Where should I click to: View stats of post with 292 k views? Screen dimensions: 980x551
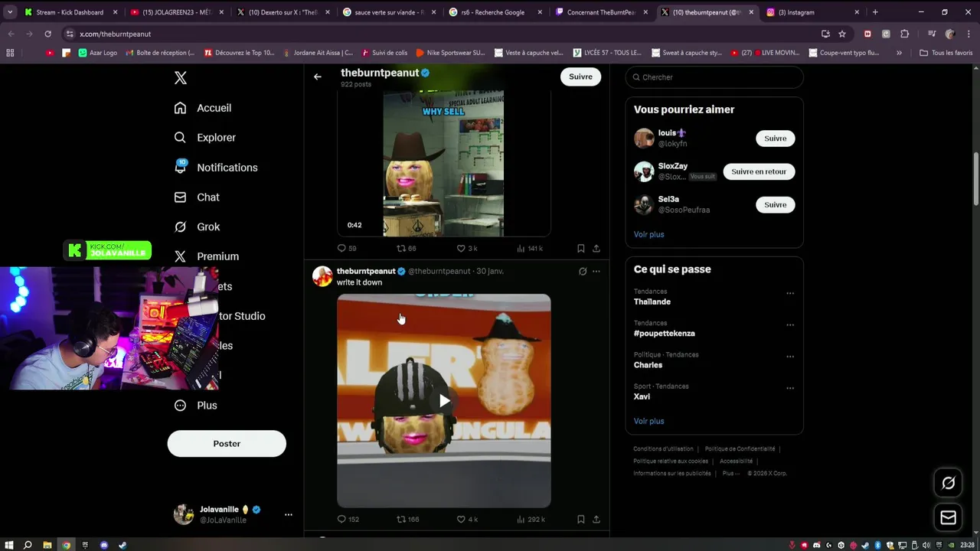tap(531, 519)
